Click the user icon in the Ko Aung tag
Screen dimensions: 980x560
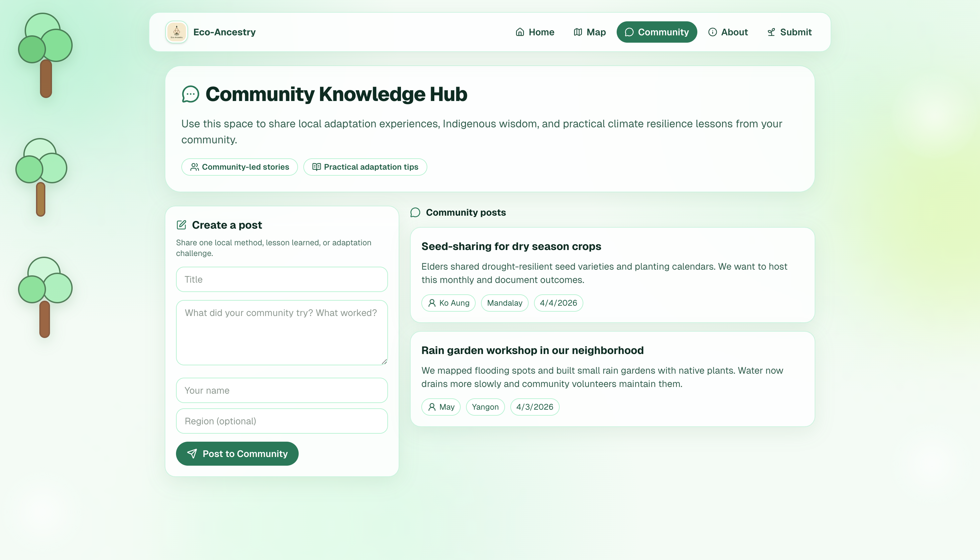pos(432,303)
